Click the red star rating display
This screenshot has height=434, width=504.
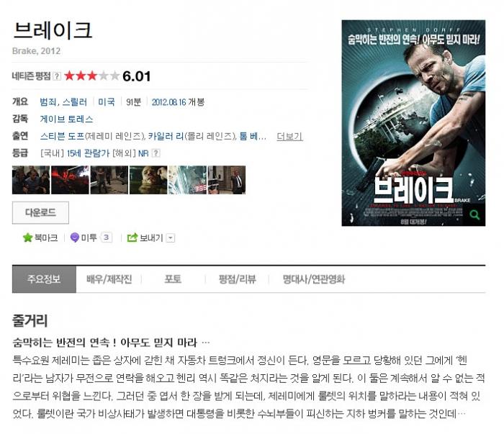91,76
